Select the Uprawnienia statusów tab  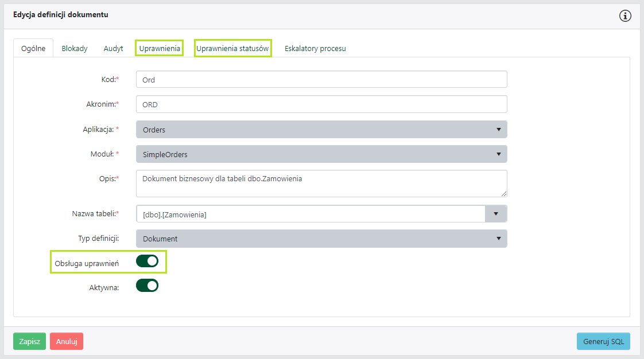coord(232,49)
